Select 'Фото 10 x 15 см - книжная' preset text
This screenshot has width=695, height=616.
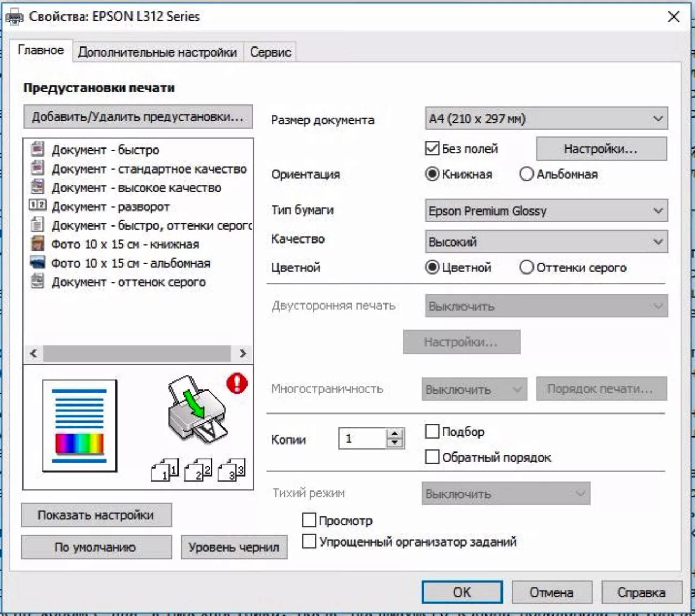click(x=125, y=244)
